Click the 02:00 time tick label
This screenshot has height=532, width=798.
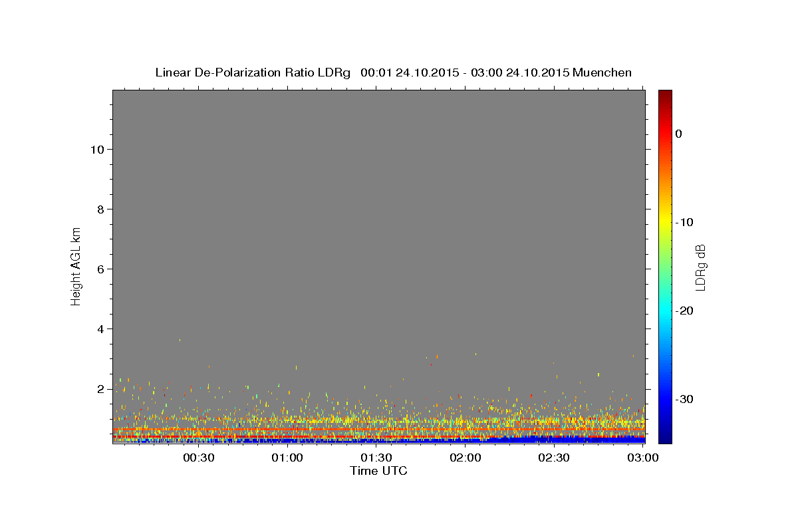coord(465,458)
